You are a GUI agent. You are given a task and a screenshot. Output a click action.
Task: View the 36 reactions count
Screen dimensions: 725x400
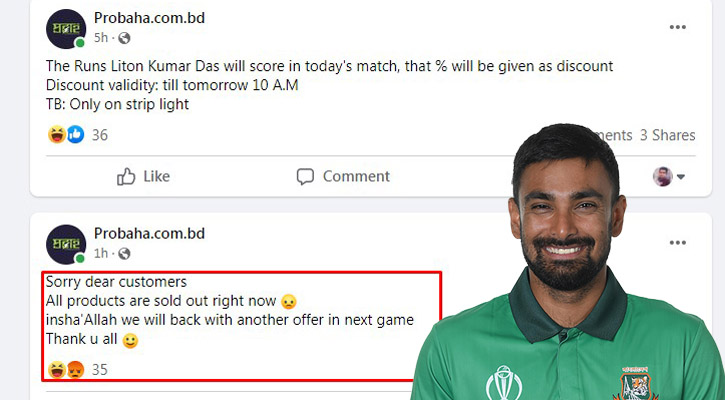(100, 135)
